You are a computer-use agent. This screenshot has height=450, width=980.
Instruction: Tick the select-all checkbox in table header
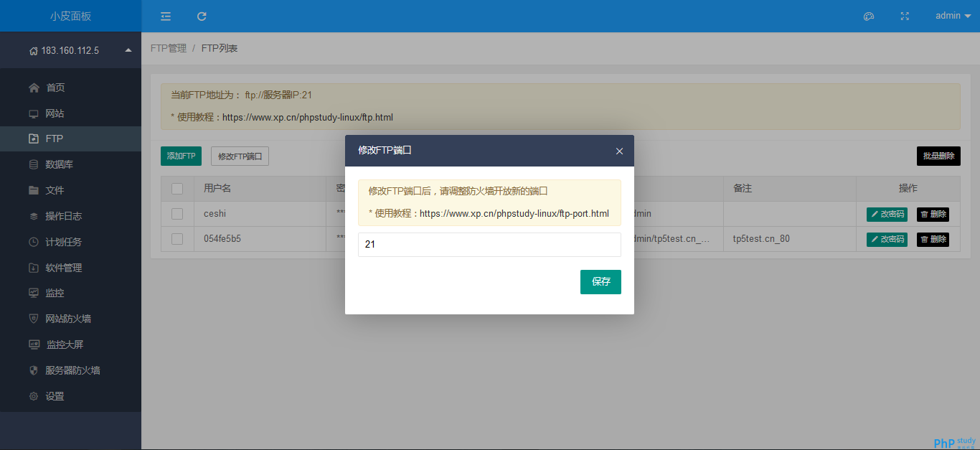coord(177,189)
